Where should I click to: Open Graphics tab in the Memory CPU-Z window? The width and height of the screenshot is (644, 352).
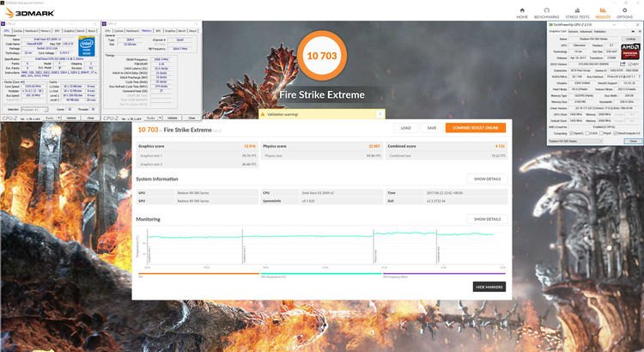[x=170, y=31]
